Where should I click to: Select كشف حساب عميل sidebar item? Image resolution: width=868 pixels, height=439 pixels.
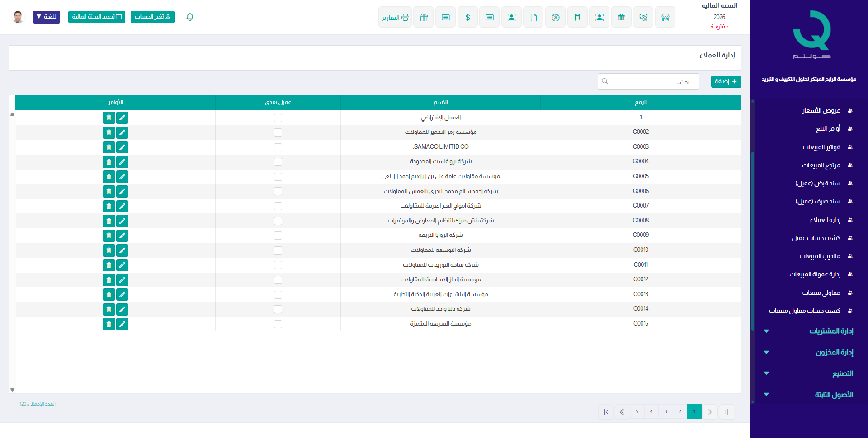coord(816,238)
